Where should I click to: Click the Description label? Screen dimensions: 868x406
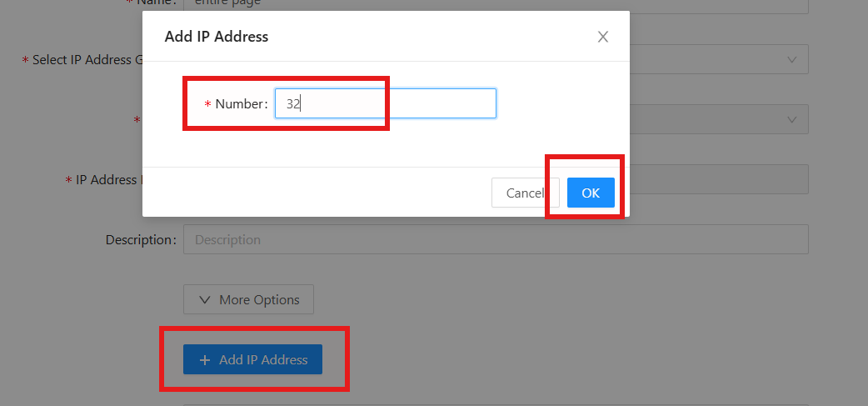pyautogui.click(x=140, y=239)
